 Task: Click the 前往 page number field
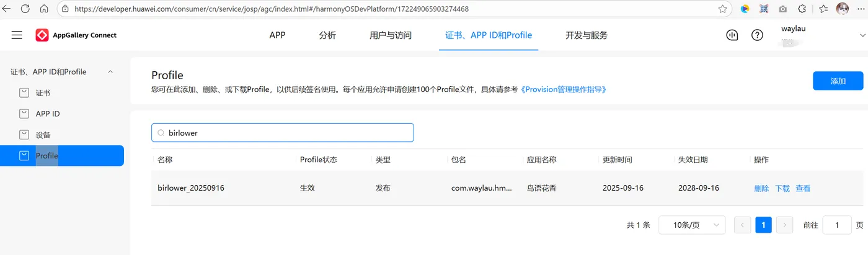tap(837, 225)
